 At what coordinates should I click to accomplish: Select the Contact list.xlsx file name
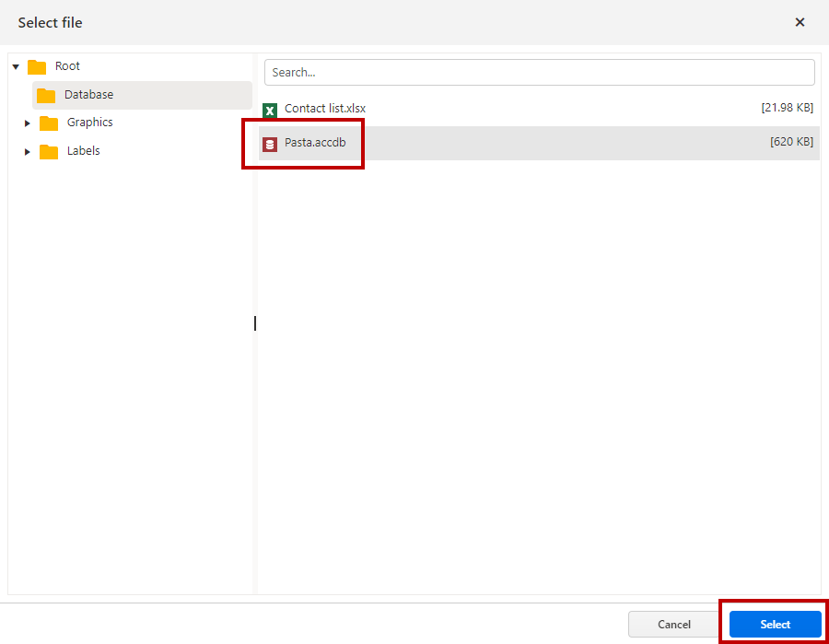coord(324,109)
